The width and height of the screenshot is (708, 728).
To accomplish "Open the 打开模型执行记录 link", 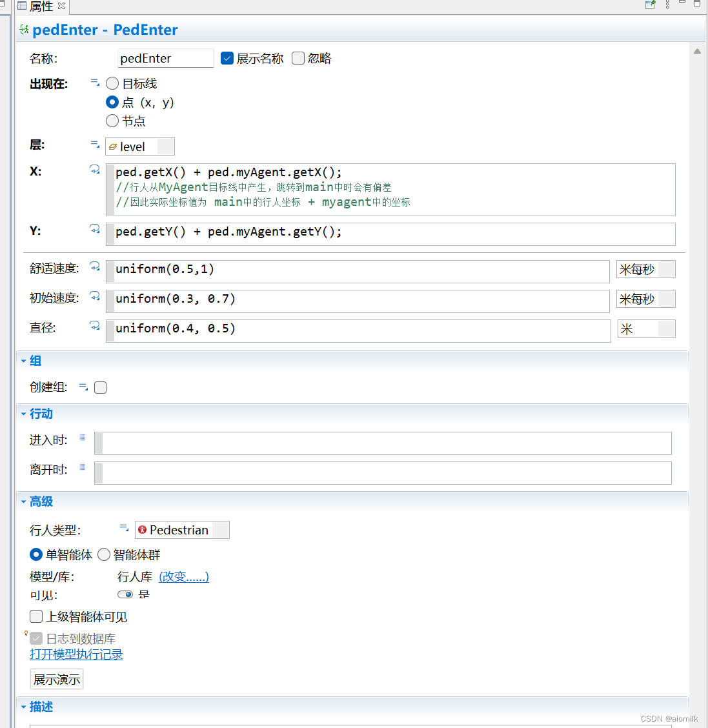I will [76, 654].
